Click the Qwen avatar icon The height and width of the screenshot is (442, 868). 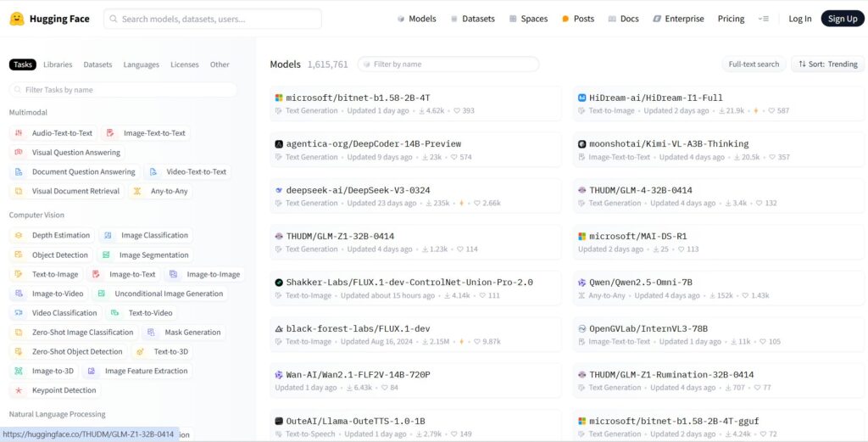(581, 283)
